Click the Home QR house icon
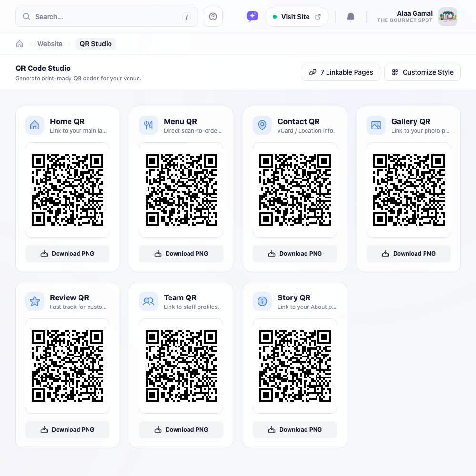The width and height of the screenshot is (476, 476). [x=35, y=125]
